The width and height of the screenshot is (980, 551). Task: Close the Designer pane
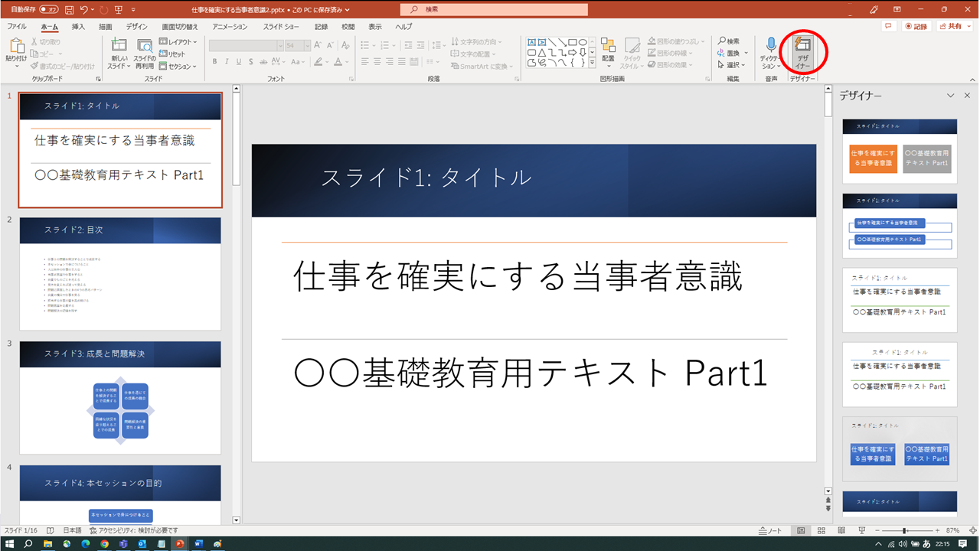pos(966,96)
